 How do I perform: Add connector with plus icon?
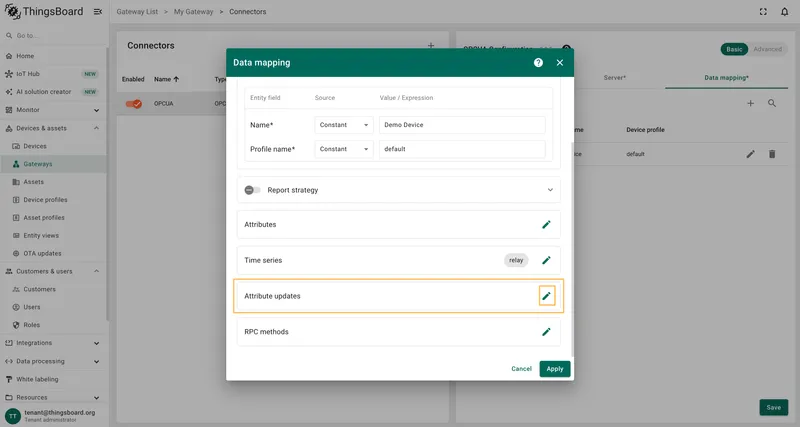(431, 45)
